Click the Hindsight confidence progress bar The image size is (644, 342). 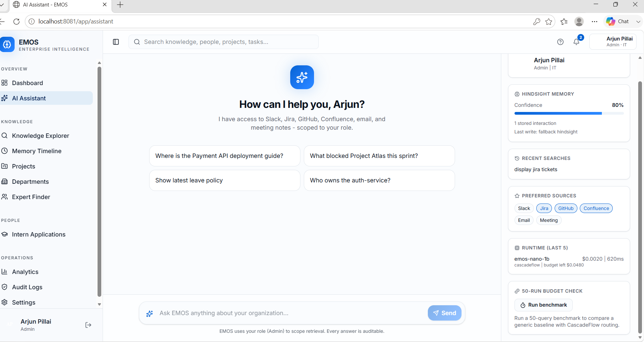569,113
